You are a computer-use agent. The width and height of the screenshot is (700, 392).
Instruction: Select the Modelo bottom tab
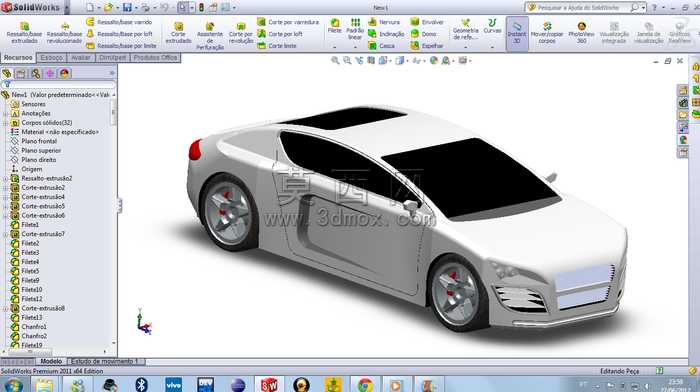51,361
